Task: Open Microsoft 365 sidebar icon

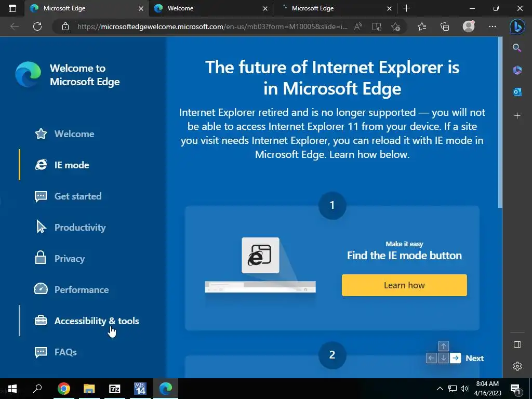Action: (517, 70)
